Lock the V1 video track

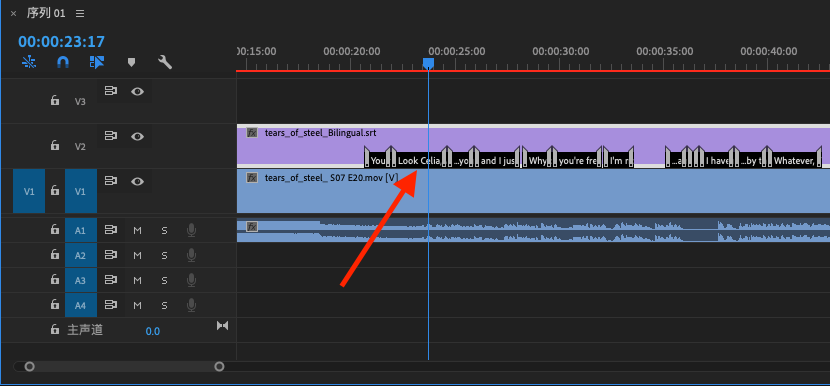pos(55,191)
